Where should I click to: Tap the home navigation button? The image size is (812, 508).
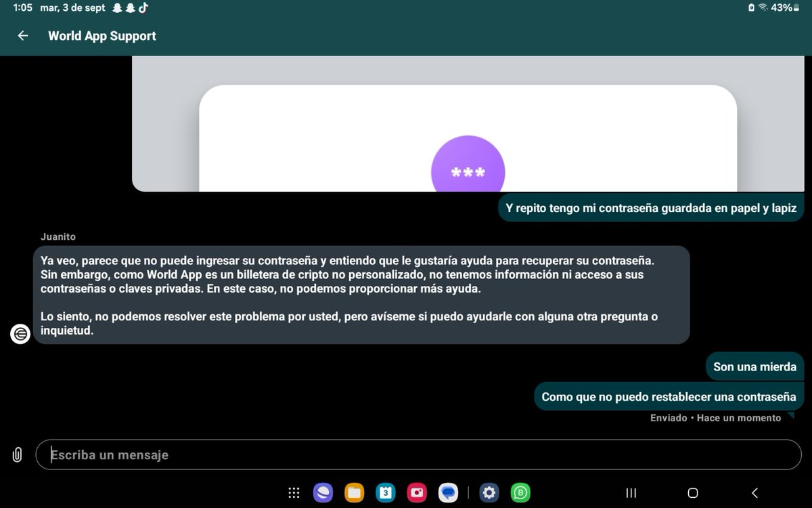click(x=693, y=493)
